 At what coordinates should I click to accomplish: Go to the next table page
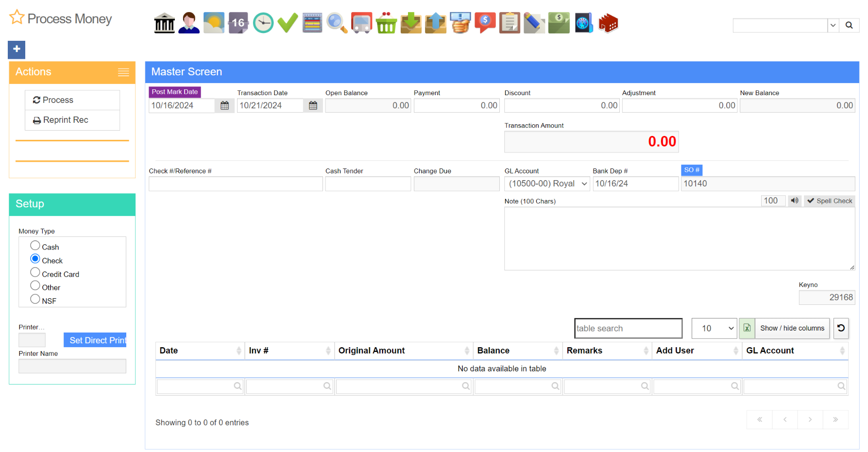[x=810, y=419]
